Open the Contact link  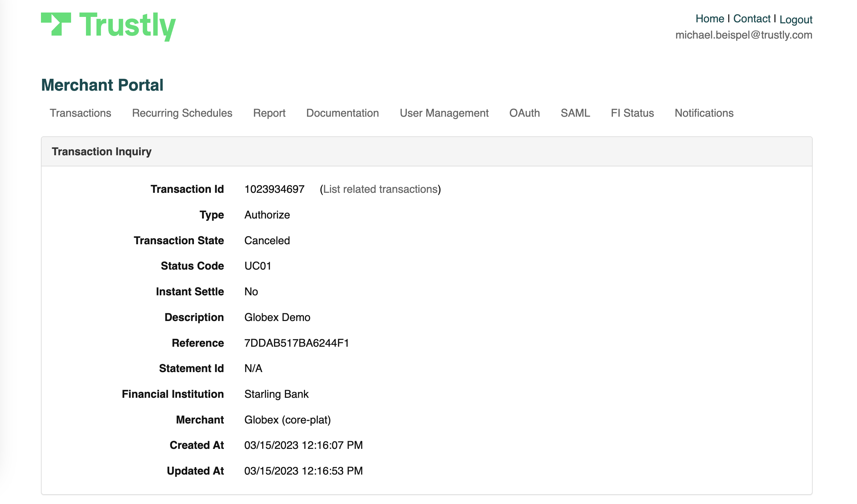click(751, 19)
